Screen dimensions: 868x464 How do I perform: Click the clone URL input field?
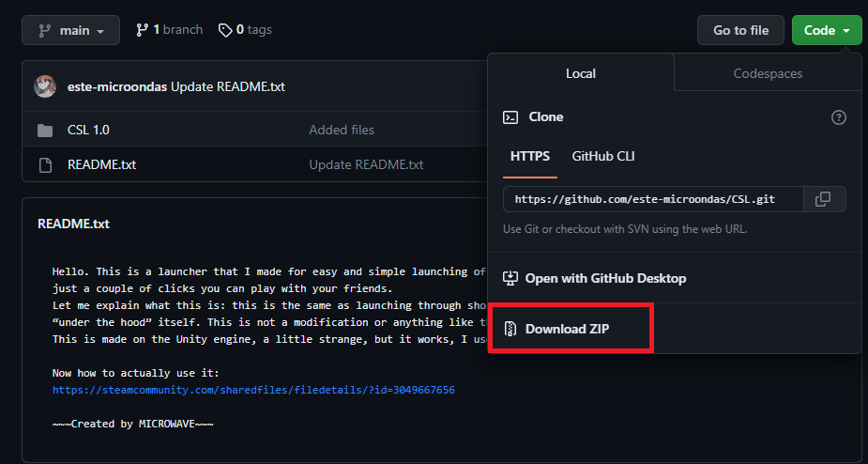653,199
